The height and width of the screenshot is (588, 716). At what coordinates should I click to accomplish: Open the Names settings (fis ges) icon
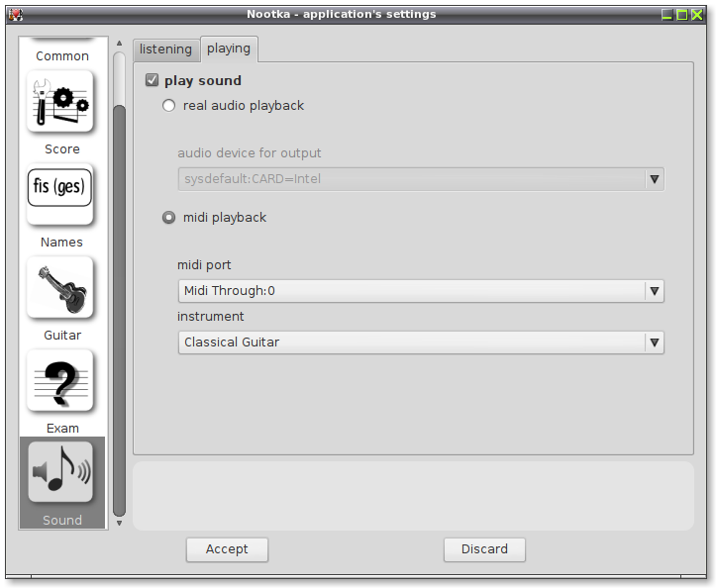pos(60,194)
